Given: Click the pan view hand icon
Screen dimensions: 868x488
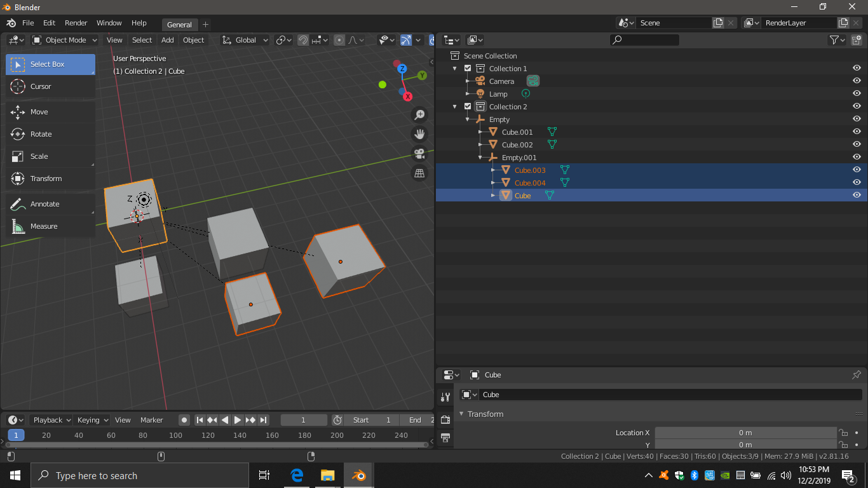Looking at the screenshot, I should pos(419,134).
